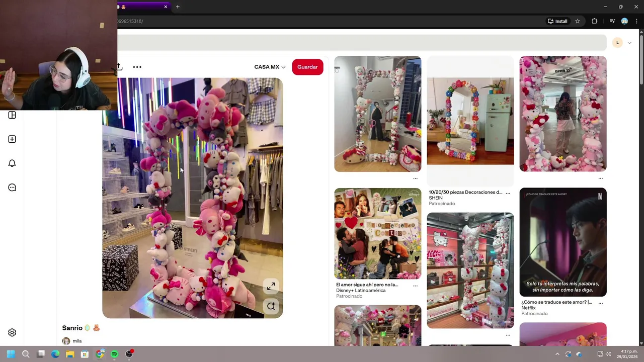Image resolution: width=644 pixels, height=362 pixels.
Task: Open Windows taskbar search
Action: (x=26, y=354)
